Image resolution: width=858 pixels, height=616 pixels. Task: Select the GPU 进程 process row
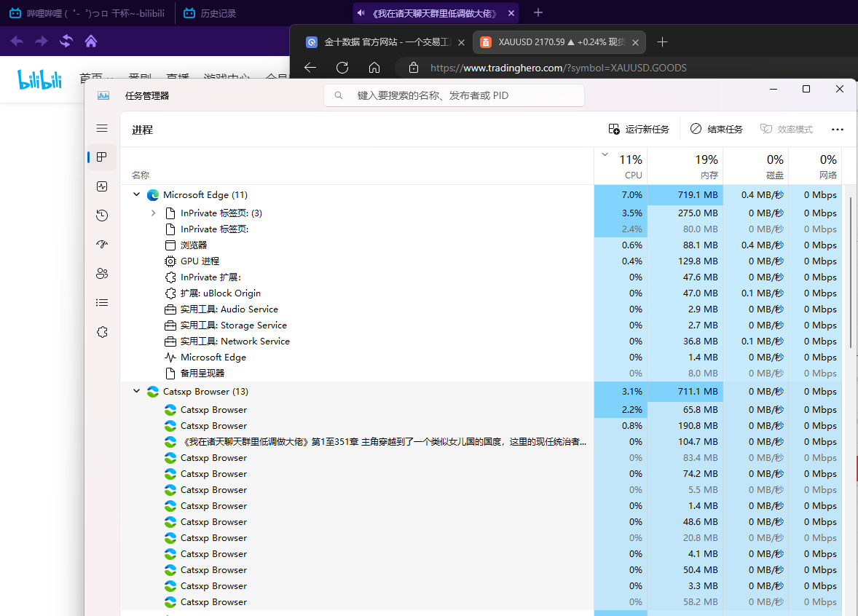[x=481, y=261]
